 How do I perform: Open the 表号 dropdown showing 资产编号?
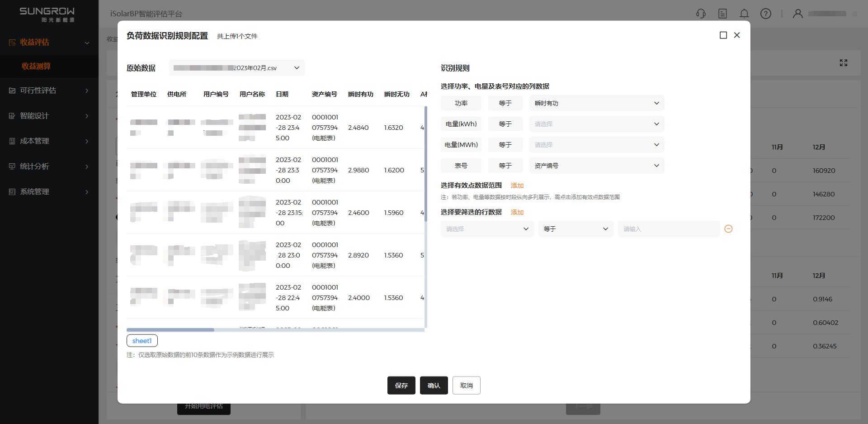[596, 166]
